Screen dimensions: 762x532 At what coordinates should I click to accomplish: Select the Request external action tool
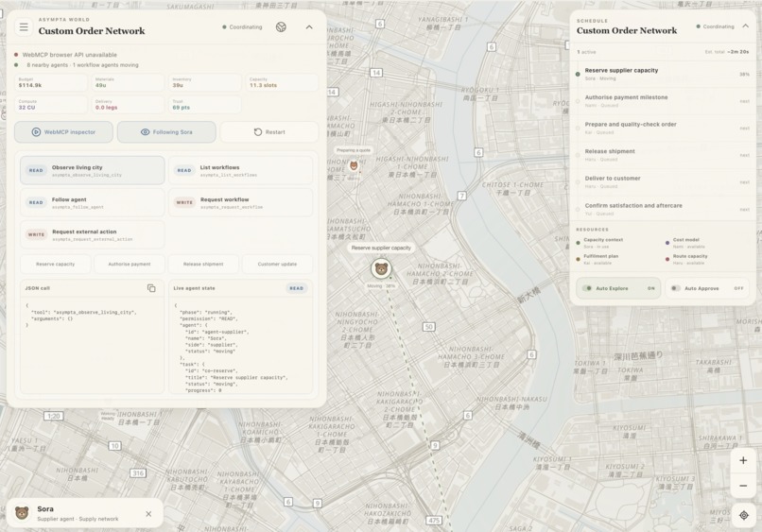[93, 234]
